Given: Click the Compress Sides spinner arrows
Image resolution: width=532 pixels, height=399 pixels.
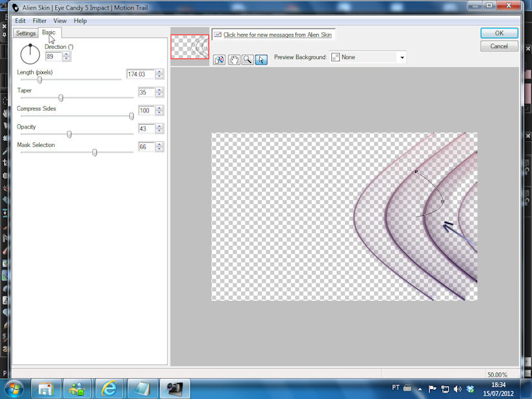Looking at the screenshot, I should coord(159,110).
